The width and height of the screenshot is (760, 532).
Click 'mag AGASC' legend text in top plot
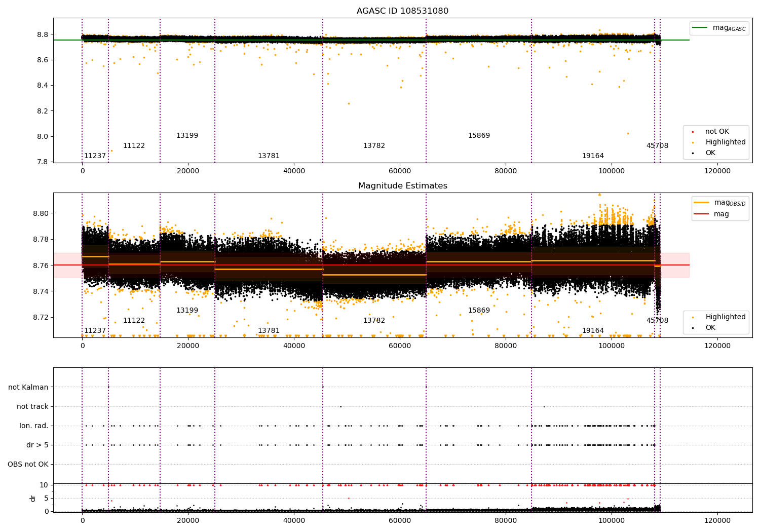[729, 28]
